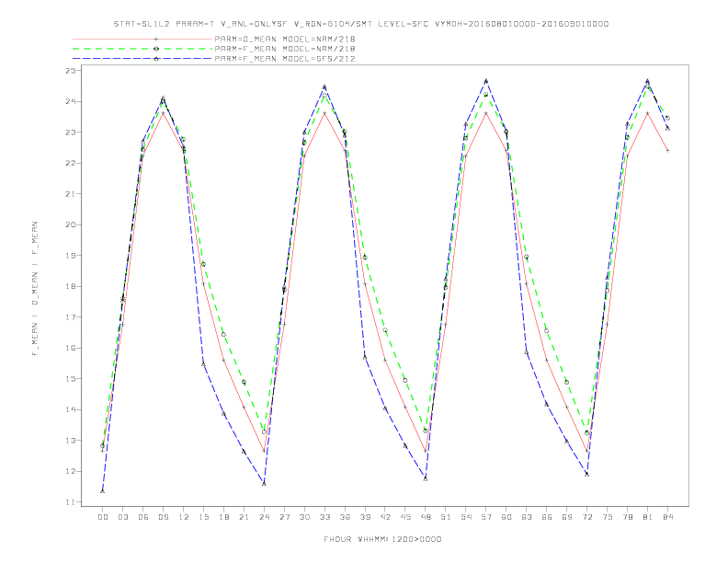The image size is (728, 563).
Task: Click y-axis tick label 16
Action: coord(71,348)
